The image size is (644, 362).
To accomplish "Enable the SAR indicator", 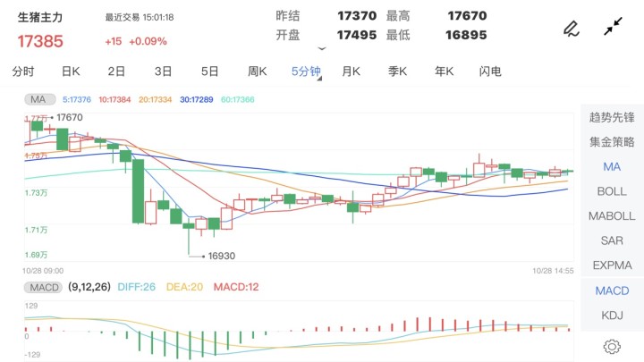I will pyautogui.click(x=612, y=241).
